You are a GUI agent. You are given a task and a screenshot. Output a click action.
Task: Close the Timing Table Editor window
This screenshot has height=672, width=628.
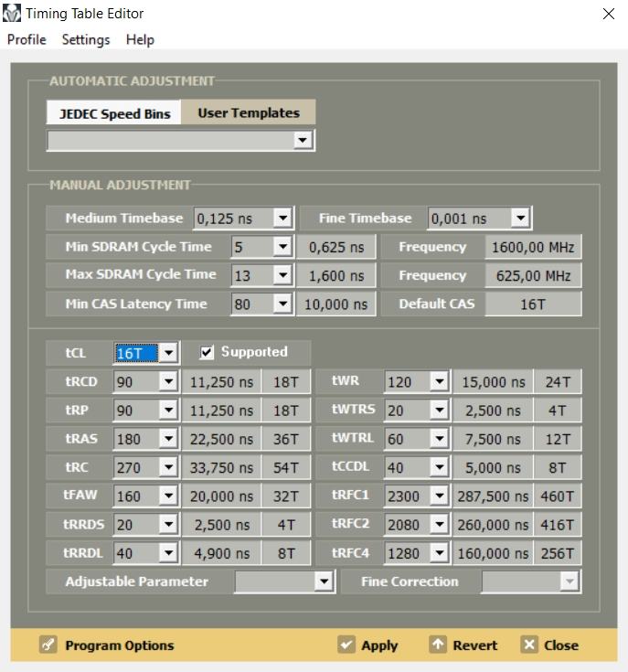click(x=608, y=14)
